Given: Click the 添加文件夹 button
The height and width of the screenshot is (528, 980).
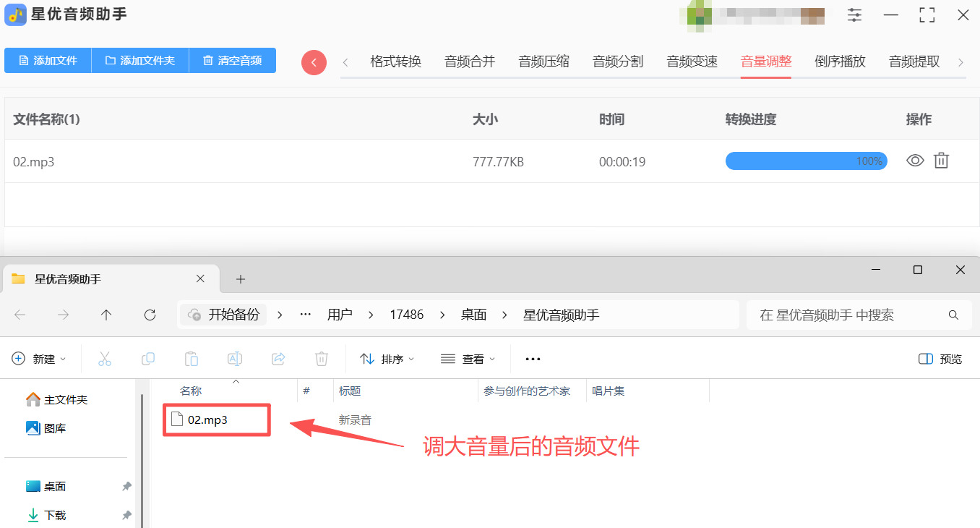Looking at the screenshot, I should click(x=139, y=61).
